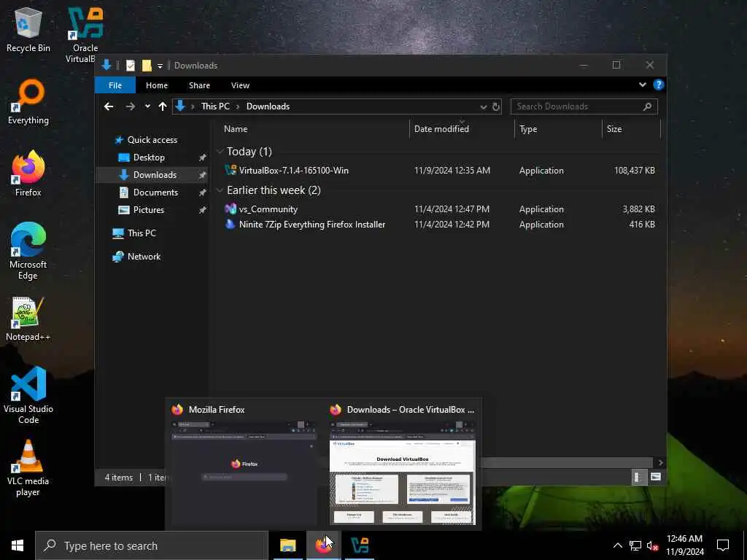This screenshot has width=747, height=560.
Task: Select Visual Studio Code desktop icon
Action: pos(28,395)
